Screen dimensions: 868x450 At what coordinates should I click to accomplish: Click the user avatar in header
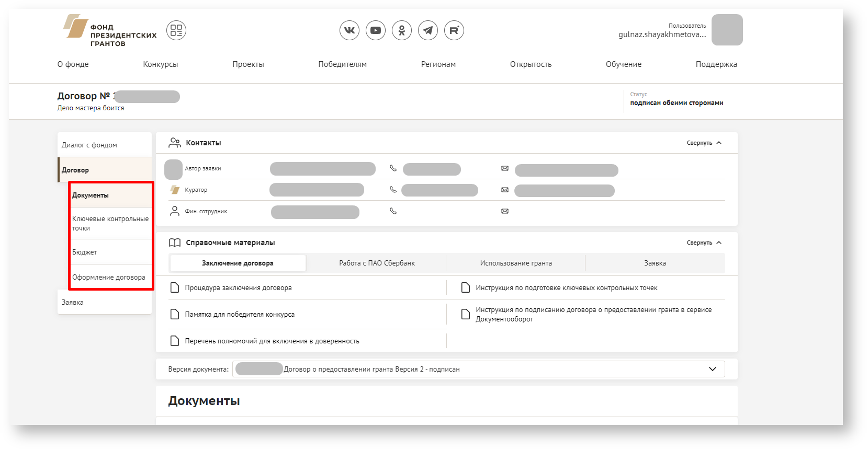727,30
